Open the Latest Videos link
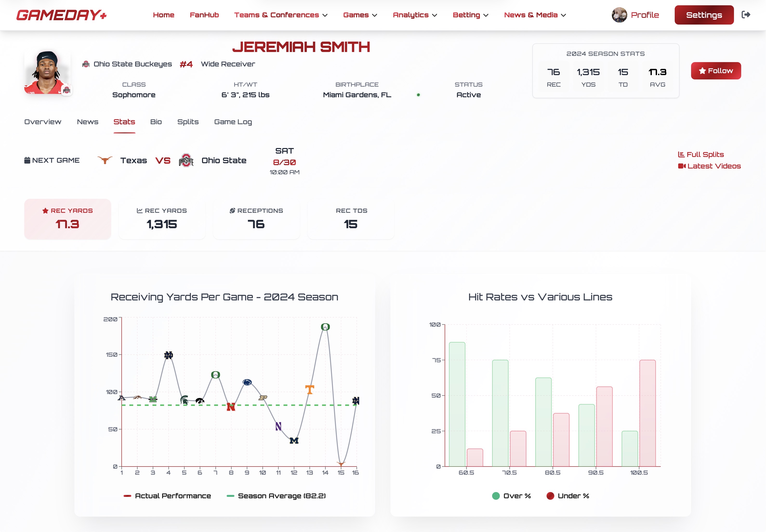766x532 pixels. (x=709, y=166)
